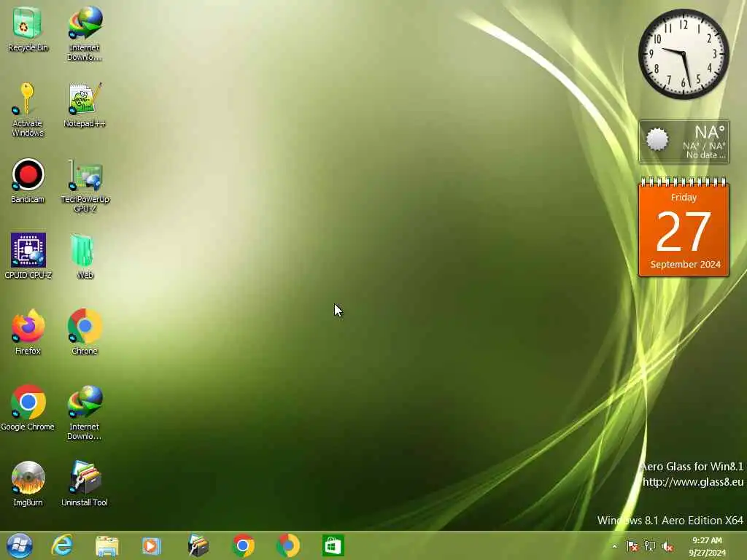Open File Explorer from the taskbar

(x=107, y=545)
